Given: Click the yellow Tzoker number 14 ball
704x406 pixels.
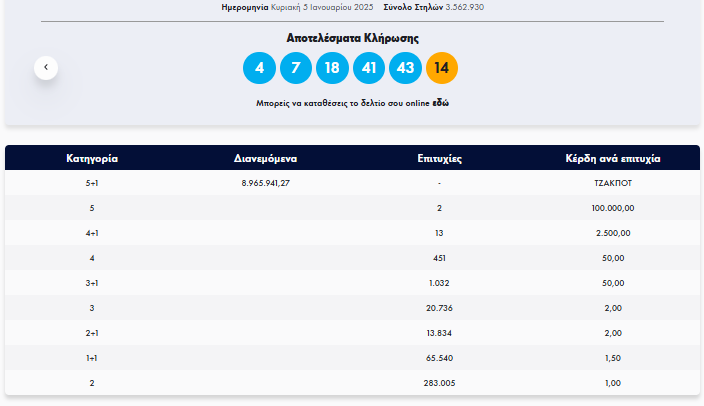Looking at the screenshot, I should tap(442, 68).
